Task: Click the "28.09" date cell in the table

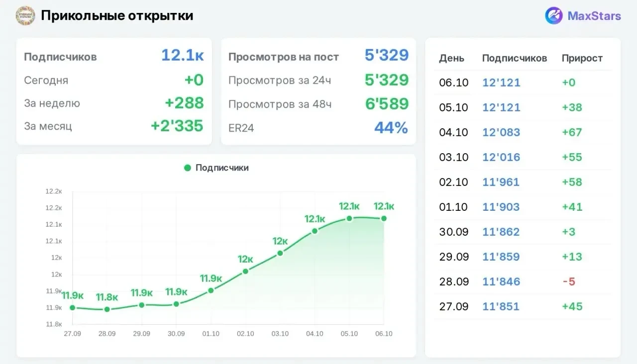Action: coord(454,281)
